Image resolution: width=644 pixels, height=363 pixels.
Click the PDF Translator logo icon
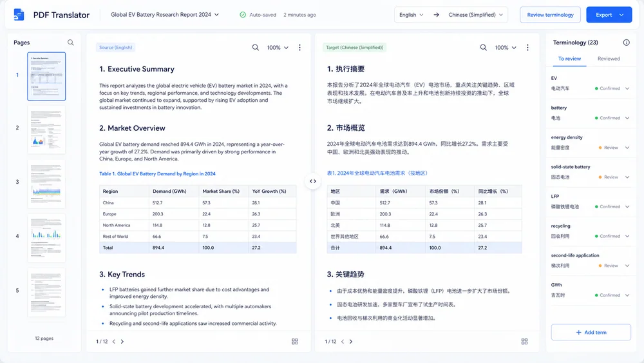coord(19,14)
